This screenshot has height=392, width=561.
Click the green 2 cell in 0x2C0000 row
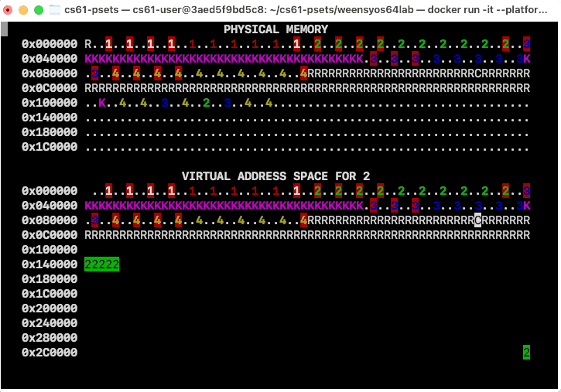(x=527, y=353)
